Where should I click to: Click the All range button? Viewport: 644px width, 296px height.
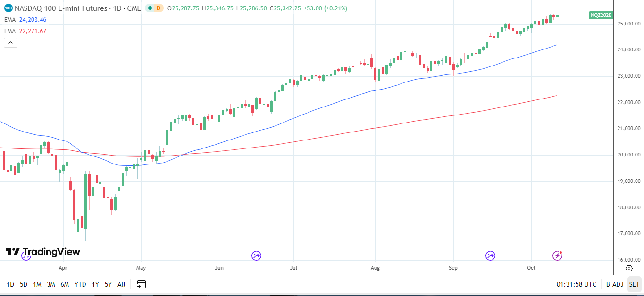[x=121, y=284]
